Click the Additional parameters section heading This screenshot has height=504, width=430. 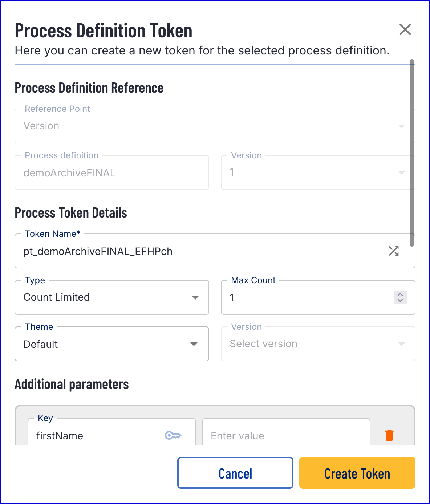pos(72,384)
